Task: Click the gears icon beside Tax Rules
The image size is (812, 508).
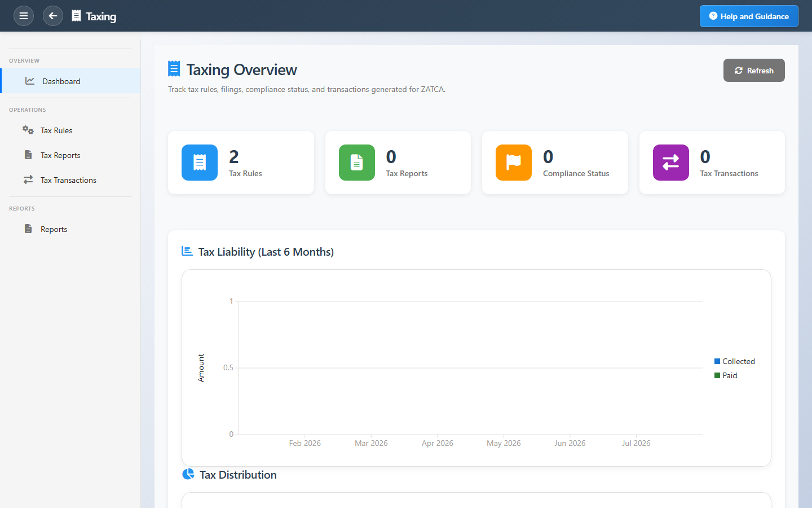Action: [x=28, y=130]
